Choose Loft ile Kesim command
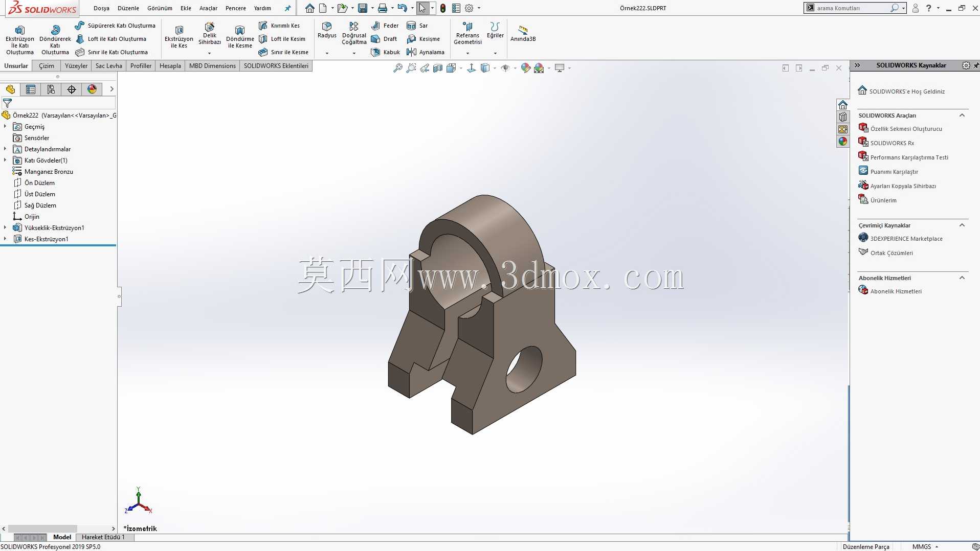 coord(282,39)
